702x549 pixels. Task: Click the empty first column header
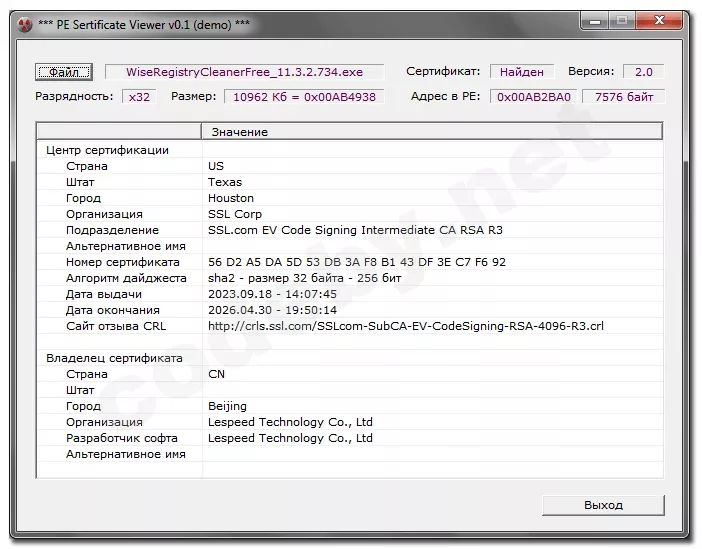119,132
